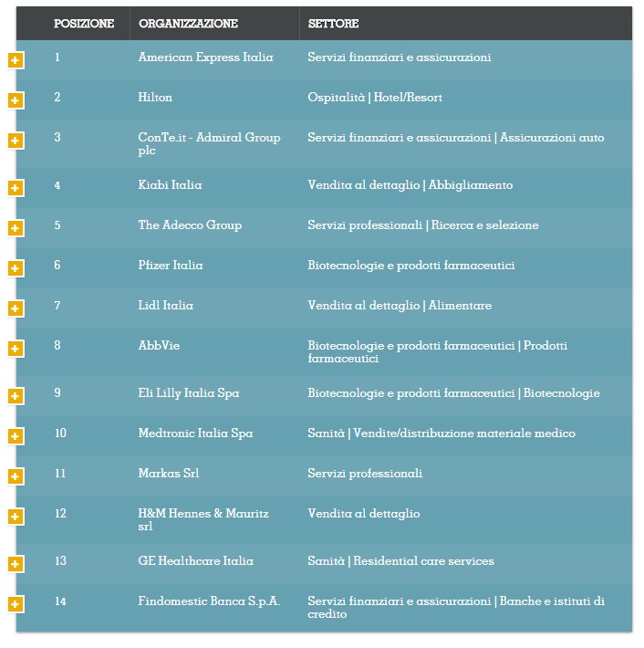644x648 pixels.
Task: Click position number 14 cell
Action: pyautogui.click(x=60, y=601)
